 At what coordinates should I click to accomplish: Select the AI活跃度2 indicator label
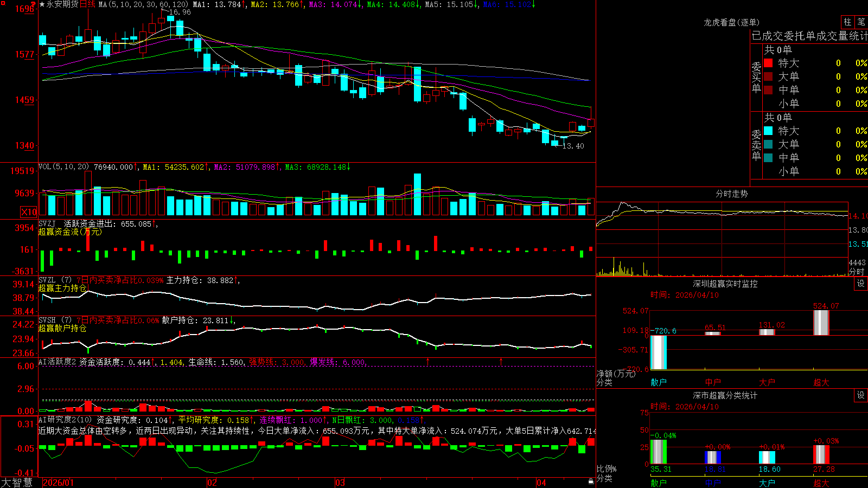click(x=58, y=362)
